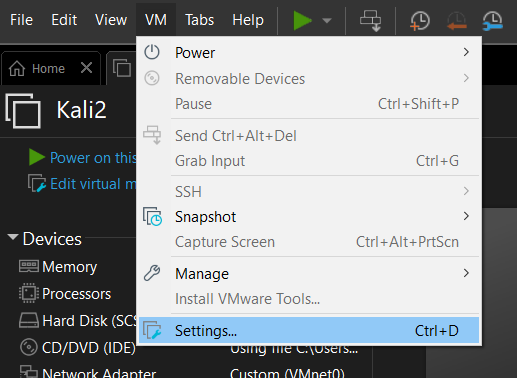Image resolution: width=517 pixels, height=378 pixels.
Task: Click the green Power On toolbar button
Action: pyautogui.click(x=302, y=21)
